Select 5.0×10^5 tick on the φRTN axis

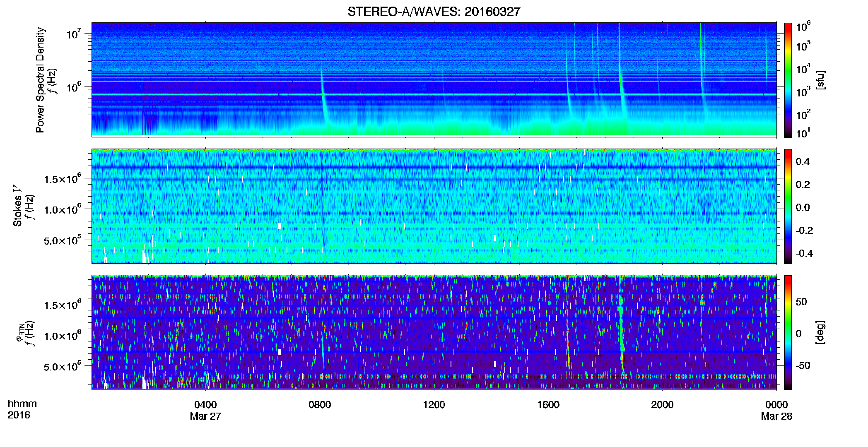click(x=62, y=366)
